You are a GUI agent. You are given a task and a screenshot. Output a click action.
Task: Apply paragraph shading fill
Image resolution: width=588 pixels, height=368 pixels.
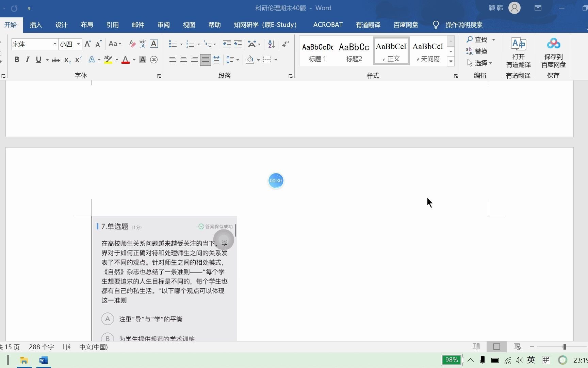(250, 60)
